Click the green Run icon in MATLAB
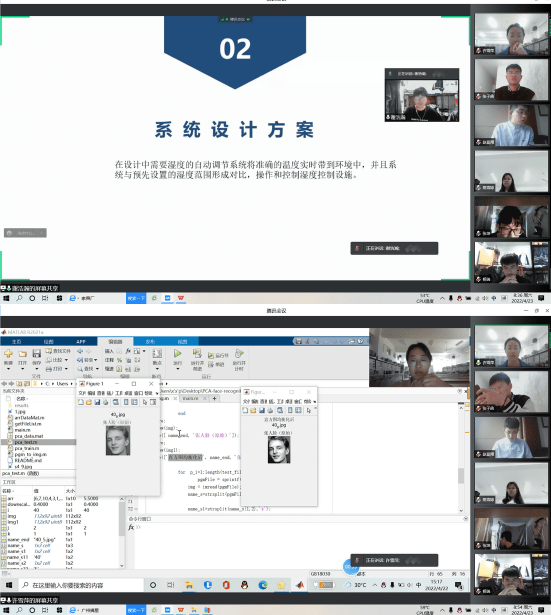551x615 pixels. coord(177,353)
